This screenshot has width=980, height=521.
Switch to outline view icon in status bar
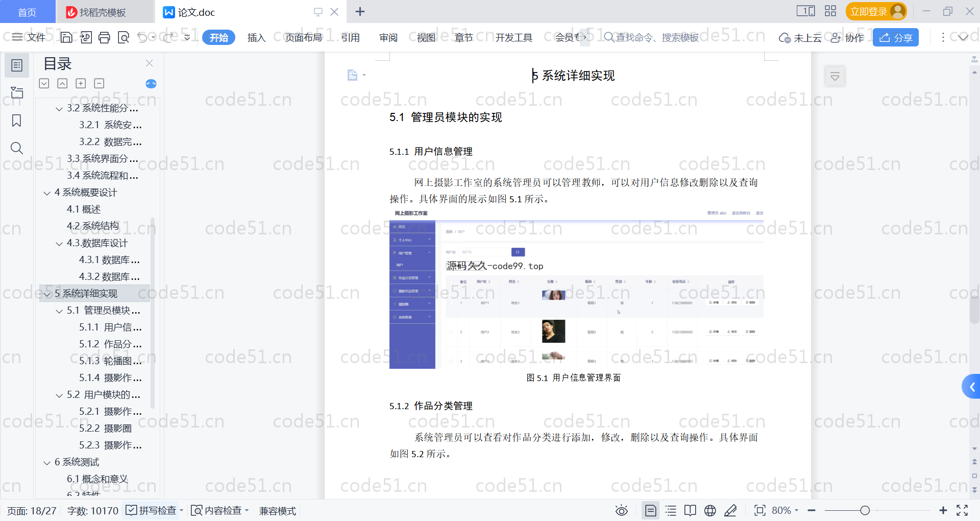coord(671,510)
